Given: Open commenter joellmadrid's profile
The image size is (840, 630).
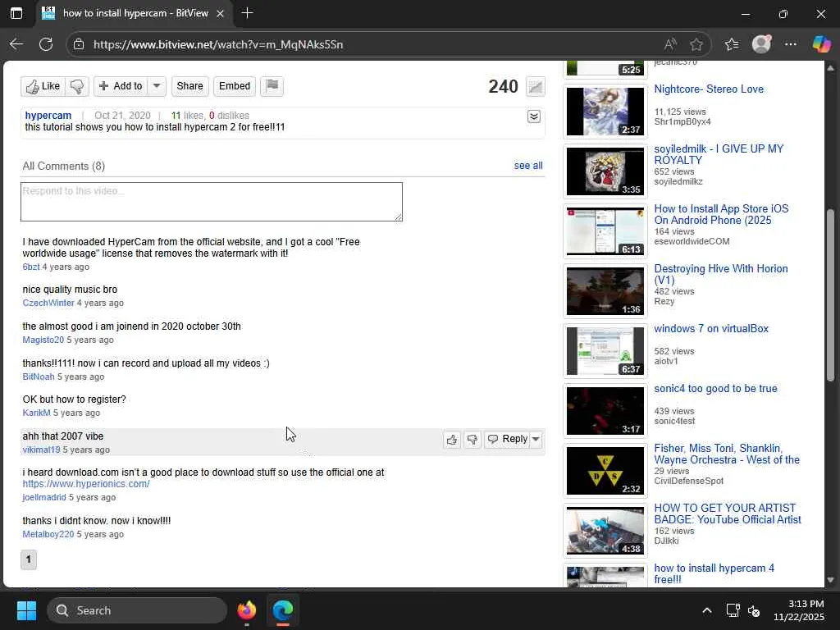Looking at the screenshot, I should click(x=44, y=497).
